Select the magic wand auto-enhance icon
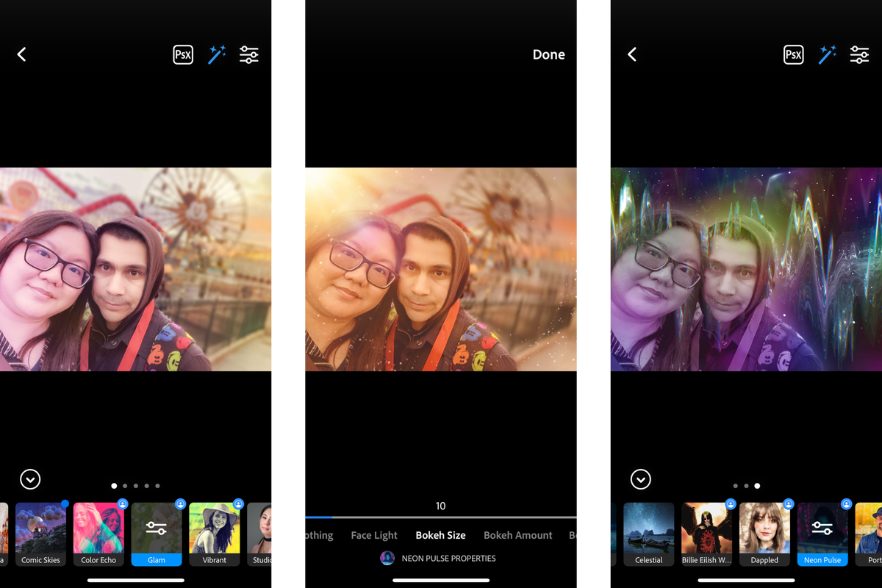Screen dimensions: 882x588 tap(216, 54)
